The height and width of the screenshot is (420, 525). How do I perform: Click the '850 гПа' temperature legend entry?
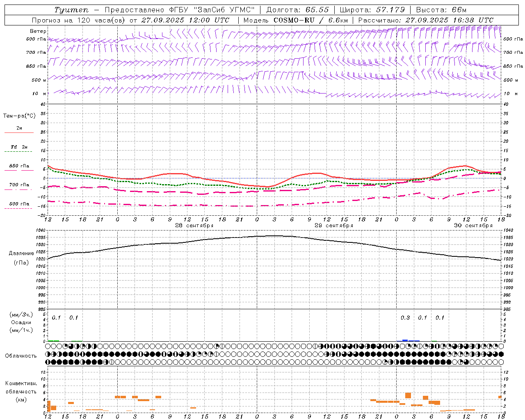click(x=19, y=166)
